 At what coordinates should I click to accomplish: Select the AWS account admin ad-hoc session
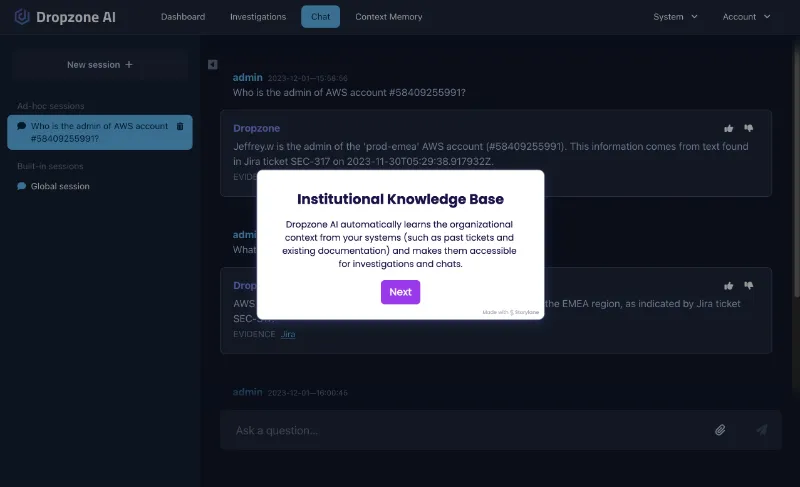[x=99, y=132]
